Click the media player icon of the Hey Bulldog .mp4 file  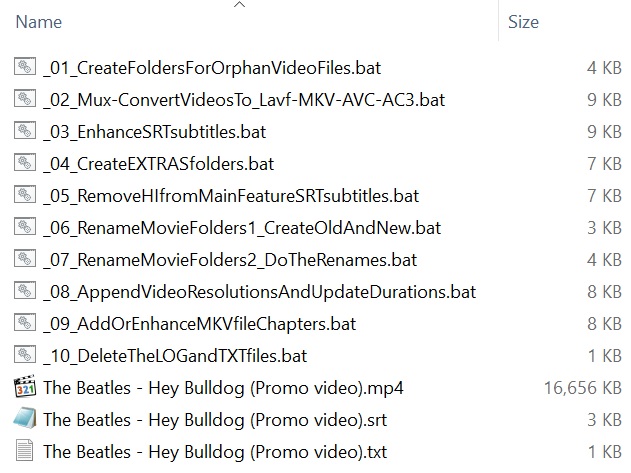coord(25,386)
